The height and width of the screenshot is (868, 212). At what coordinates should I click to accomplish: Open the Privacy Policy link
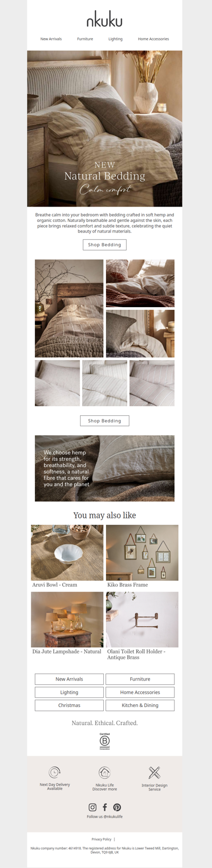101,839
